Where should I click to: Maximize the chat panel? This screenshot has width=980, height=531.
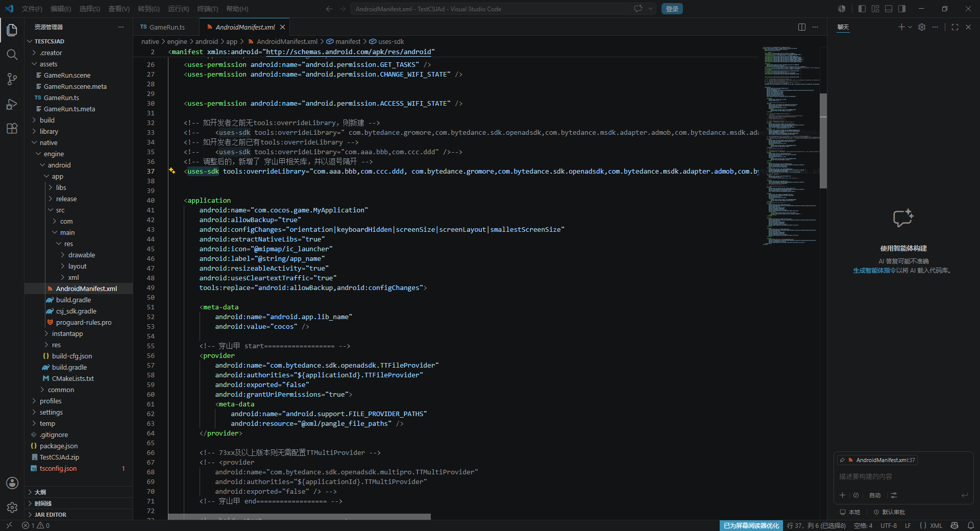(955, 27)
